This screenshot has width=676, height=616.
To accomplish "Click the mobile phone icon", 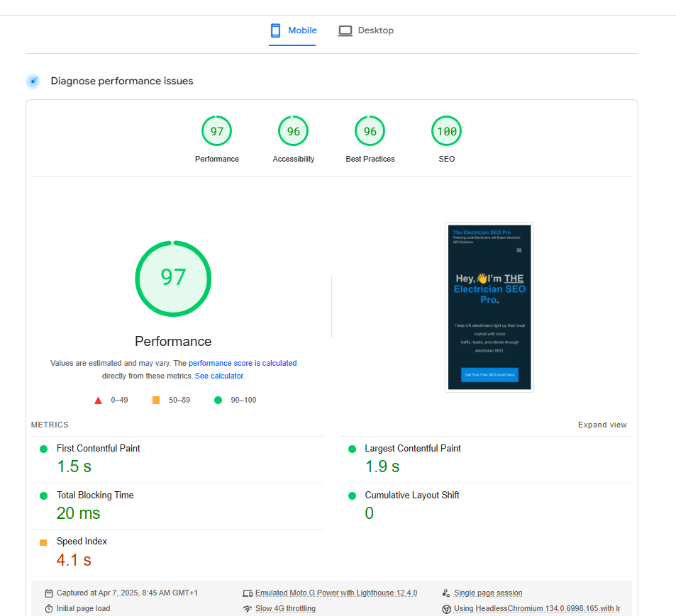I will (x=275, y=30).
